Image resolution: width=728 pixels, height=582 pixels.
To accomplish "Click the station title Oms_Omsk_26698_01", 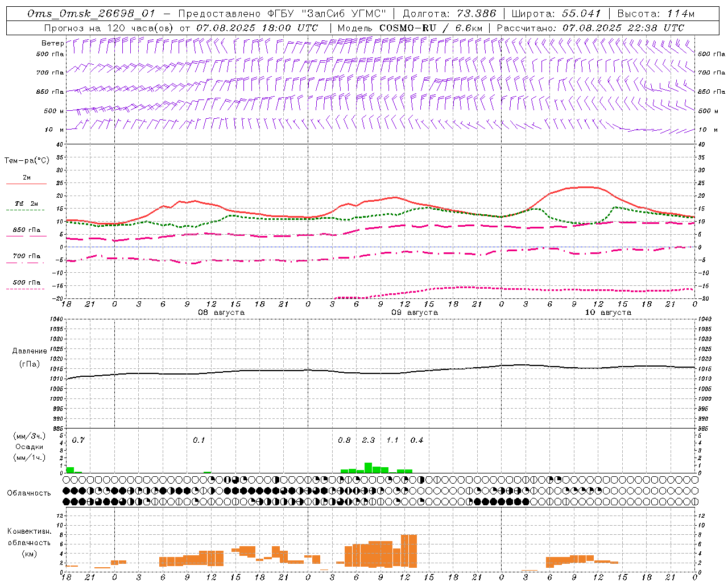I will point(92,14).
